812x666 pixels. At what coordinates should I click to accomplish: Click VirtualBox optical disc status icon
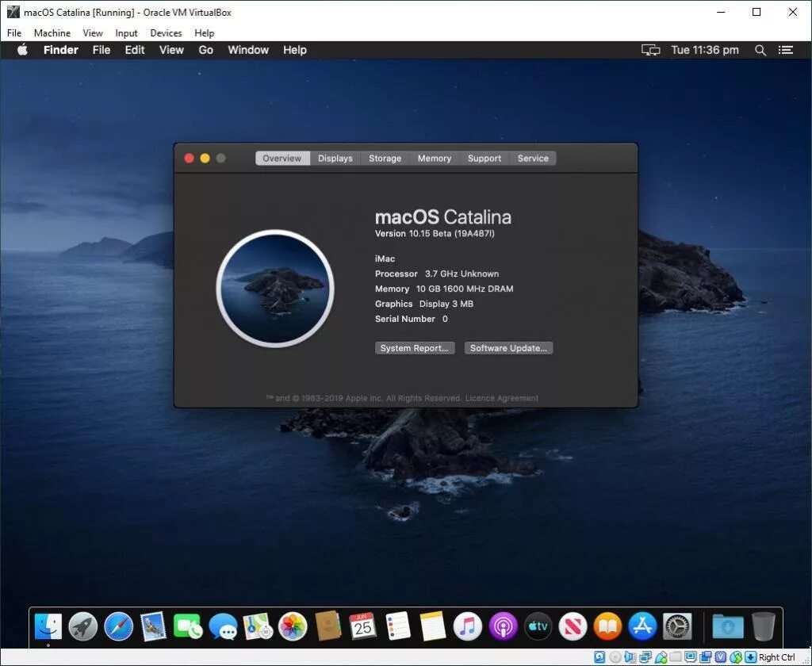pos(615,657)
